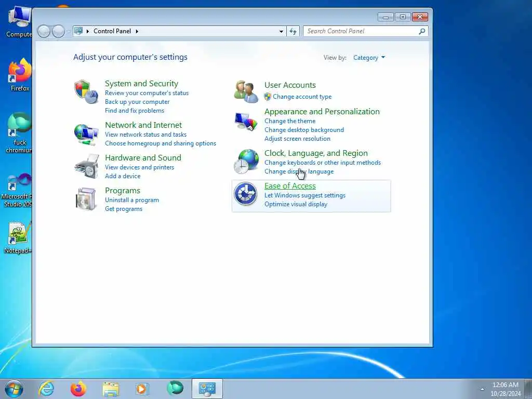Select the Microsoft Studio desktop shortcut
This screenshot has width=532, height=399.
point(18,190)
